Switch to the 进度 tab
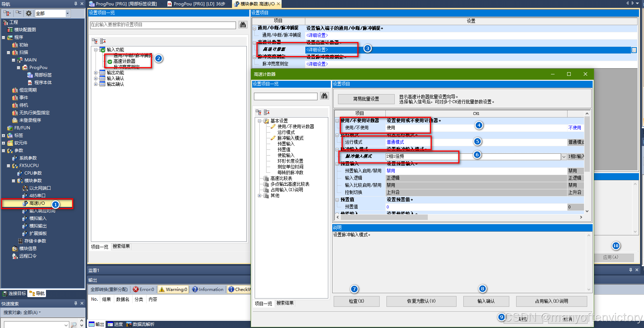The height and width of the screenshot is (328, 644). tap(115, 324)
